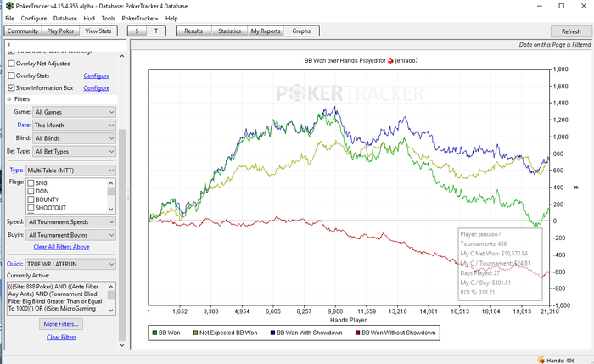The height and width of the screenshot is (364, 594).
Task: Click the Clear Filters link
Action: pos(61,337)
